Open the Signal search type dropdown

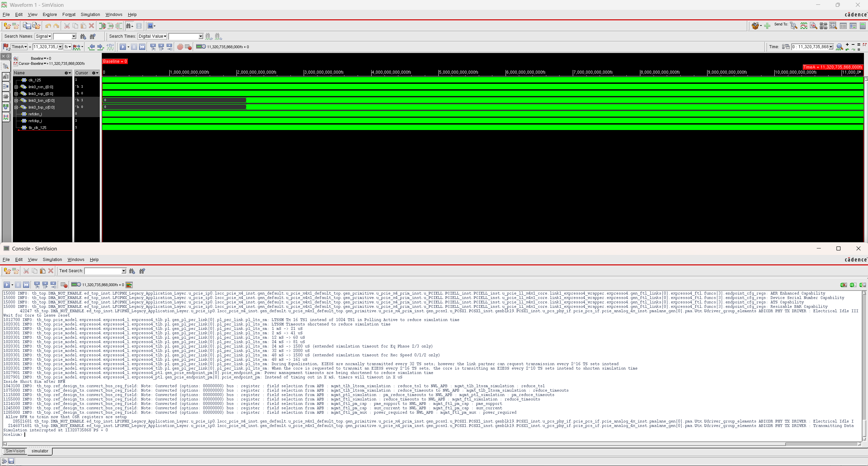tap(43, 36)
